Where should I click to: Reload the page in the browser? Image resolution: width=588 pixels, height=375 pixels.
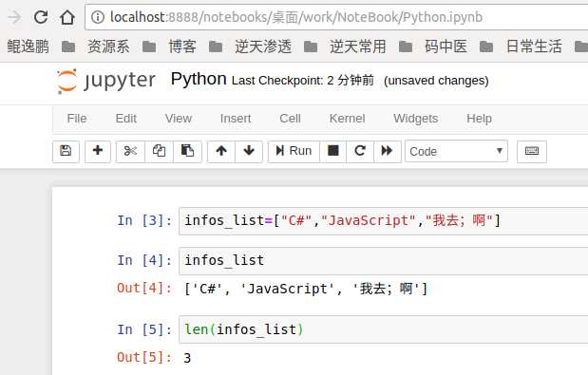tap(41, 17)
